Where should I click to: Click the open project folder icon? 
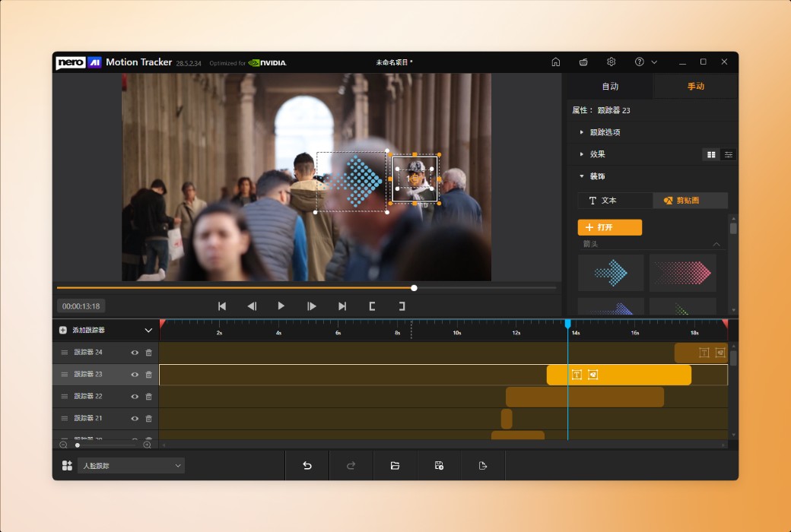pos(395,465)
